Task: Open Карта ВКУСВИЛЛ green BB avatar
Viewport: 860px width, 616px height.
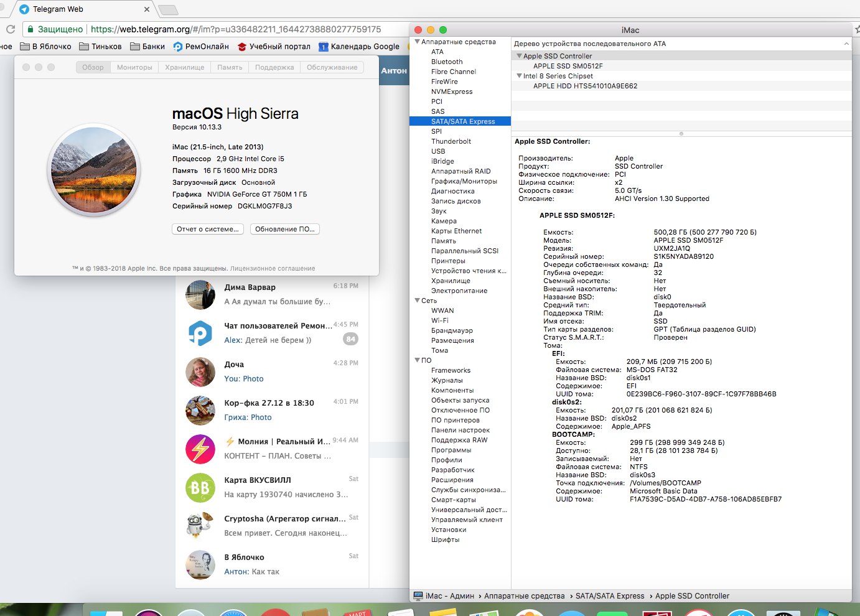Action: [200, 488]
